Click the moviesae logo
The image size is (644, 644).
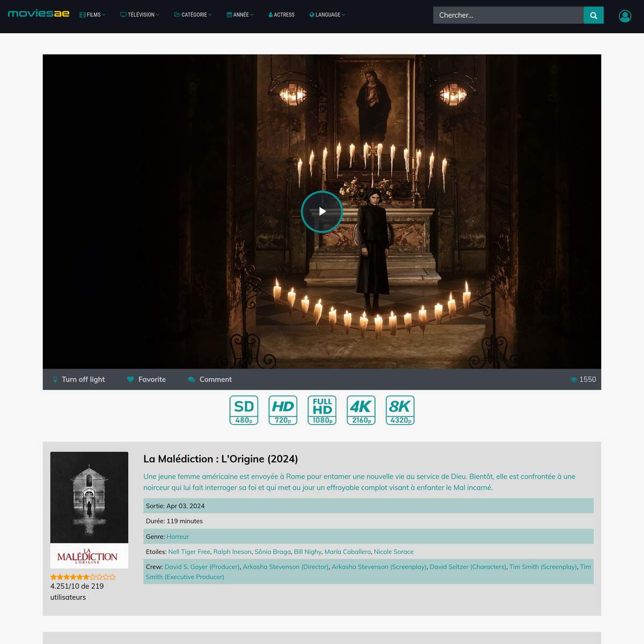pyautogui.click(x=39, y=13)
